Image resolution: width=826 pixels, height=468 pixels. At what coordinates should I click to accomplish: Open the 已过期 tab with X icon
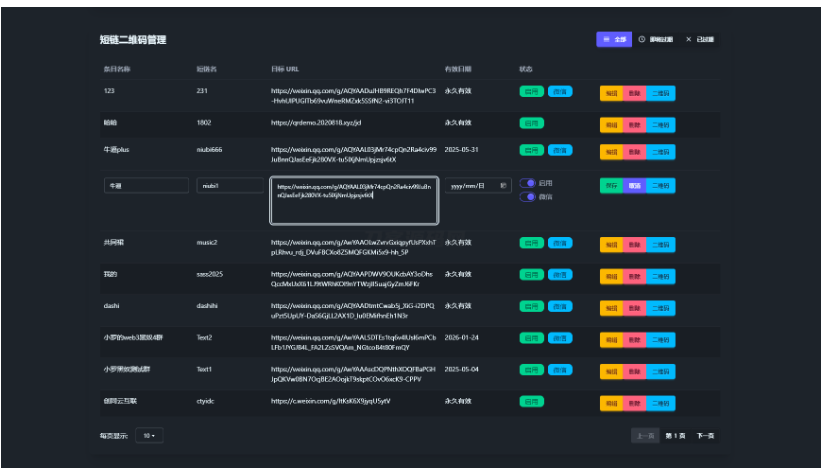click(x=700, y=39)
